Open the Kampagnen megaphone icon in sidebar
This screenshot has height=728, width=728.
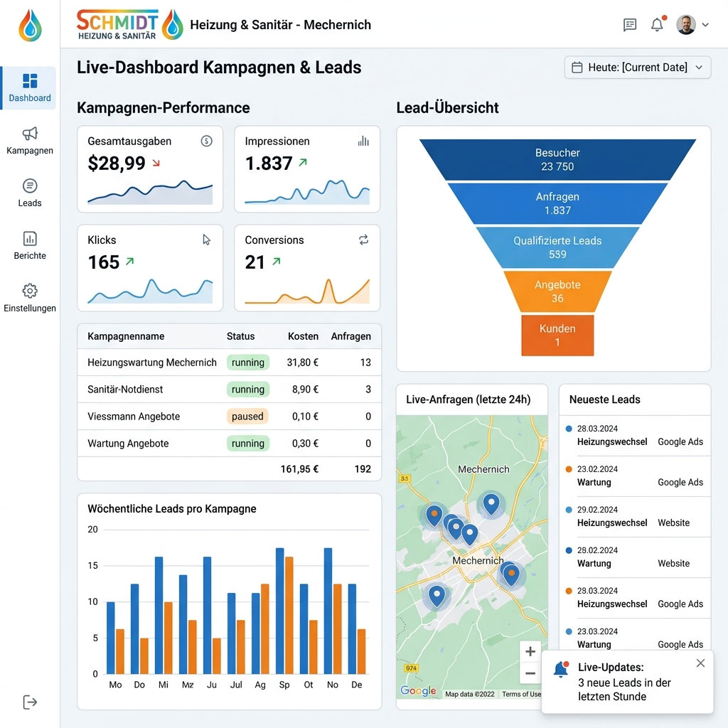[x=29, y=135]
